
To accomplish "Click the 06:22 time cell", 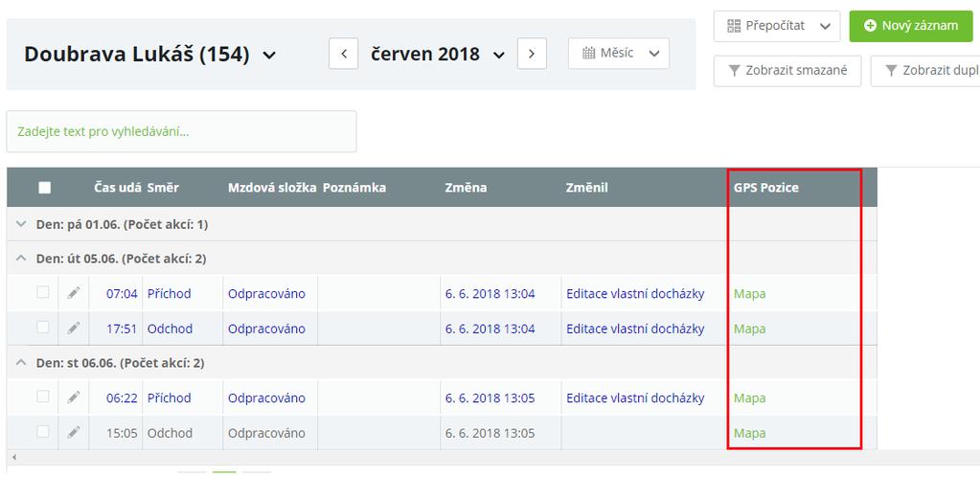I will point(122,397).
